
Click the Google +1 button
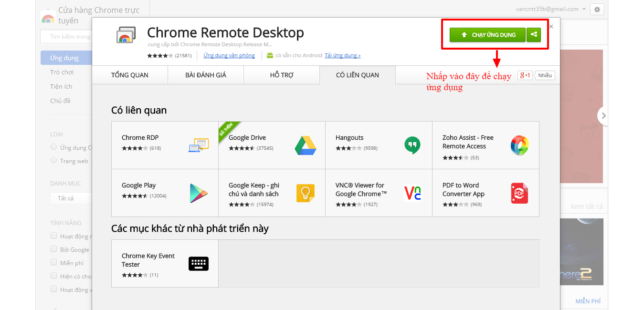[x=525, y=75]
